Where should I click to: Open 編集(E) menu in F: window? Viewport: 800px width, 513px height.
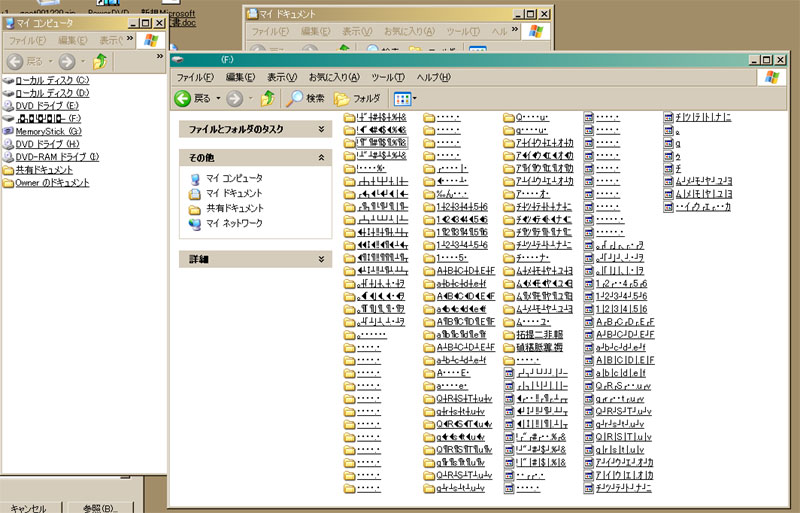[x=240, y=77]
